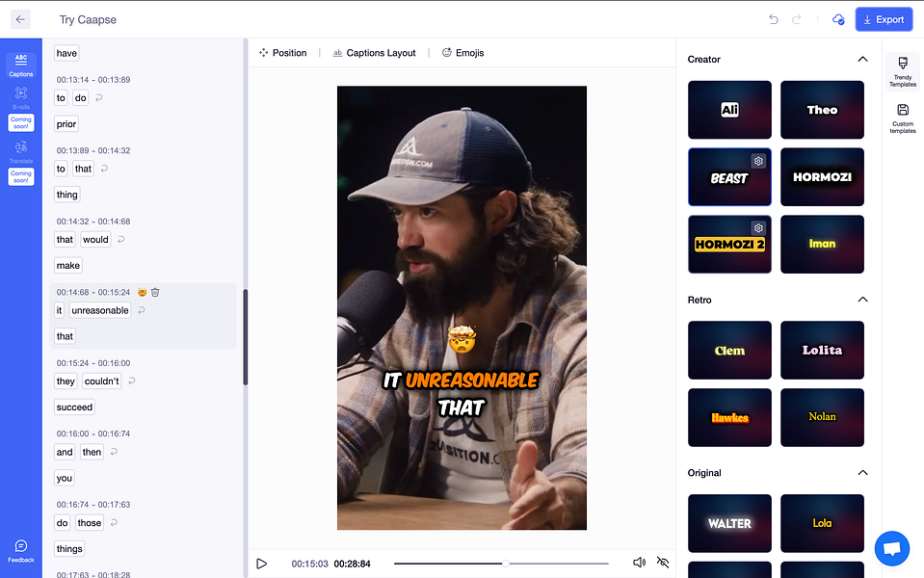The height and width of the screenshot is (578, 924).
Task: Redo the last edit
Action: (x=797, y=19)
